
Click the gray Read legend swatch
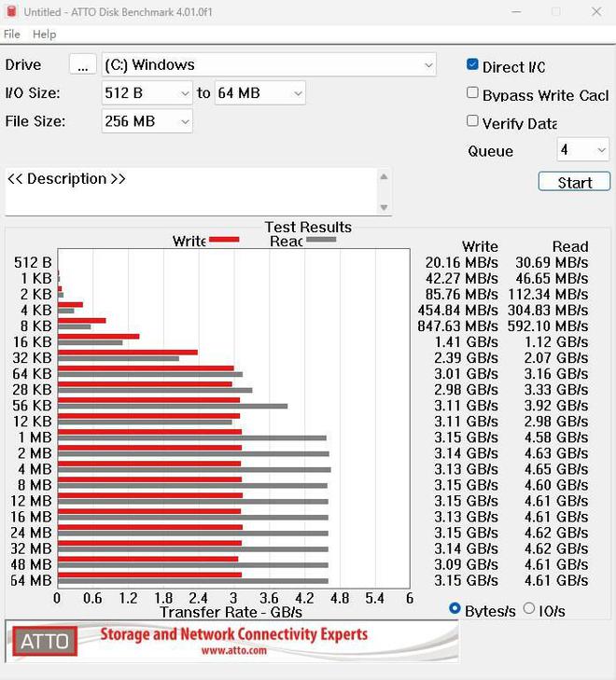click(321, 240)
